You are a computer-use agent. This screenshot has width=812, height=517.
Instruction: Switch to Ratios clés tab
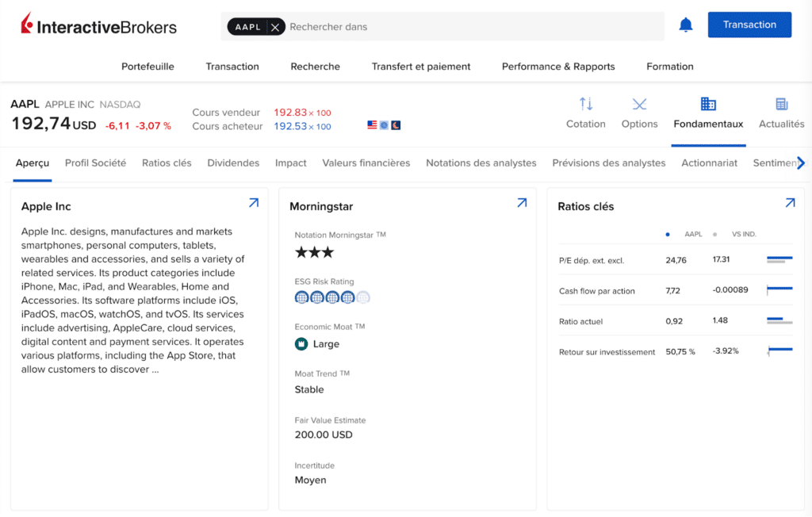click(x=167, y=163)
